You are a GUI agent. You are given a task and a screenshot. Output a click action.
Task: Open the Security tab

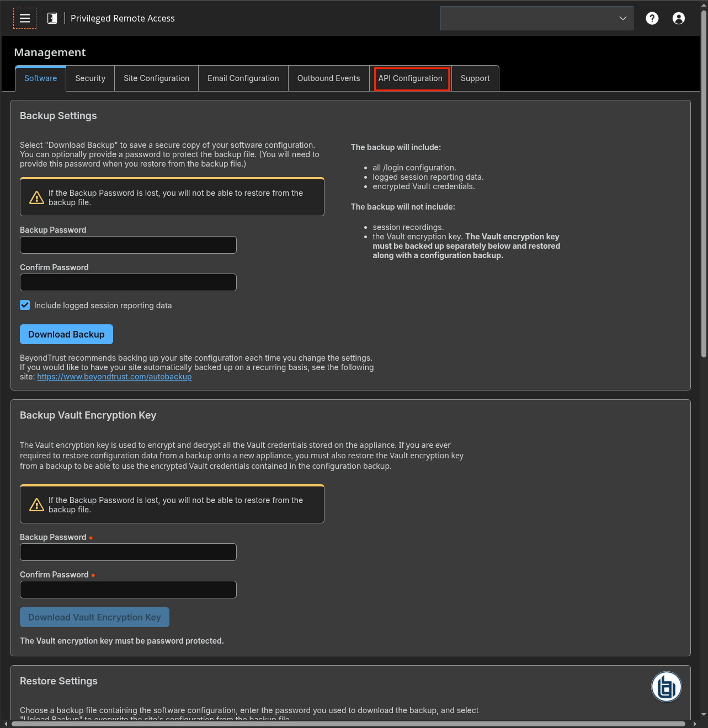click(90, 78)
